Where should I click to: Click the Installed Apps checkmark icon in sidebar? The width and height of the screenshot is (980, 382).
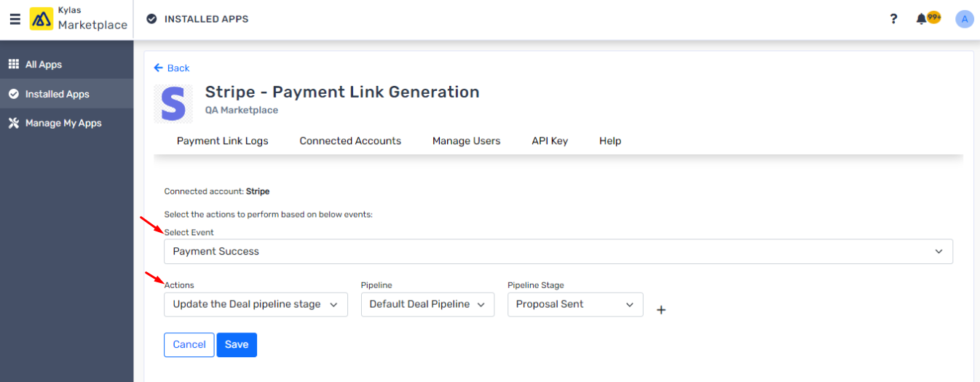pyautogui.click(x=13, y=94)
